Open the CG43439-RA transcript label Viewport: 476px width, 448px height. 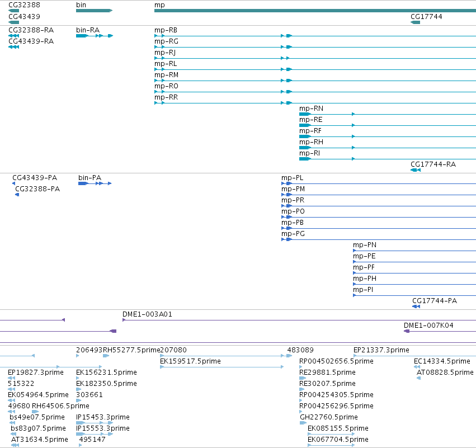(x=31, y=41)
